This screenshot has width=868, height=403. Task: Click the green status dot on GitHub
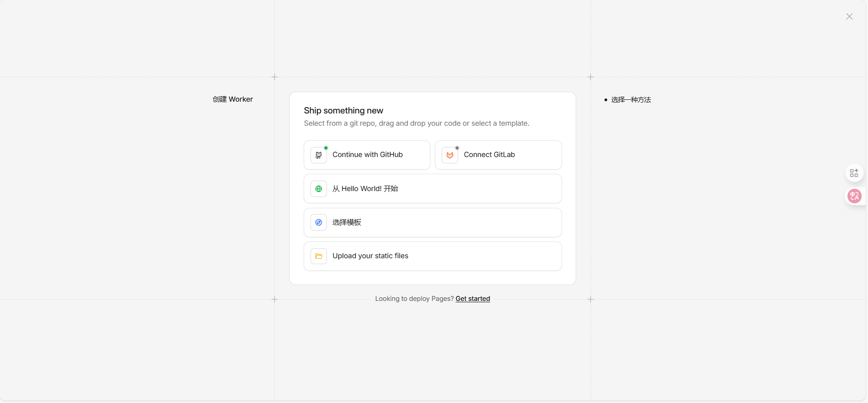point(326,148)
